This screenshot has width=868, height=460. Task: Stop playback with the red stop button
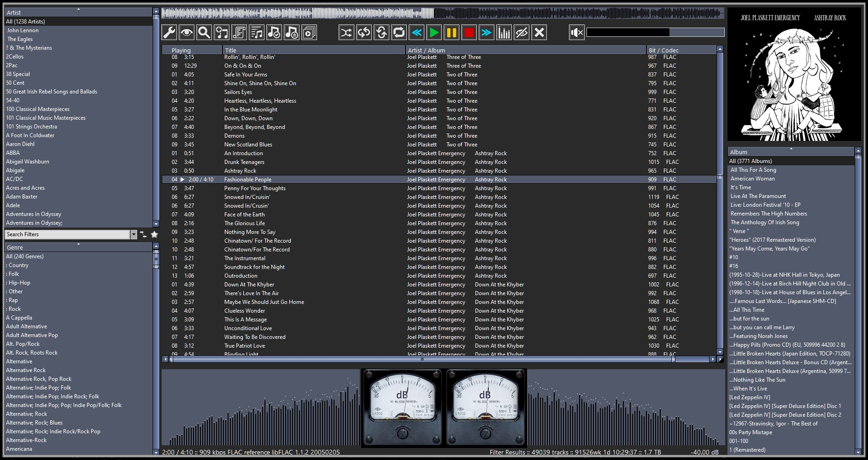tap(469, 32)
